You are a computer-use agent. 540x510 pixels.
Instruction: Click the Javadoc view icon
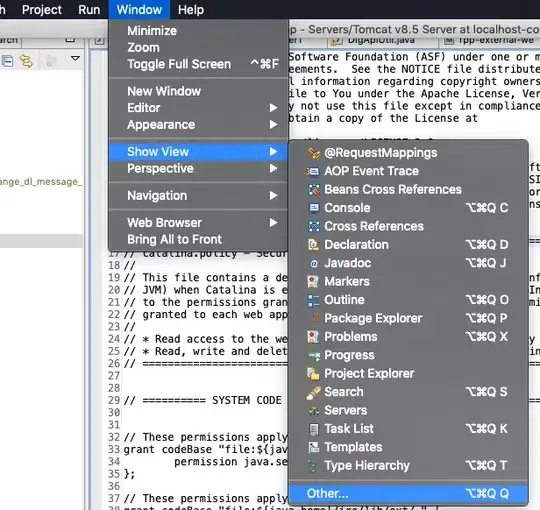pos(314,263)
